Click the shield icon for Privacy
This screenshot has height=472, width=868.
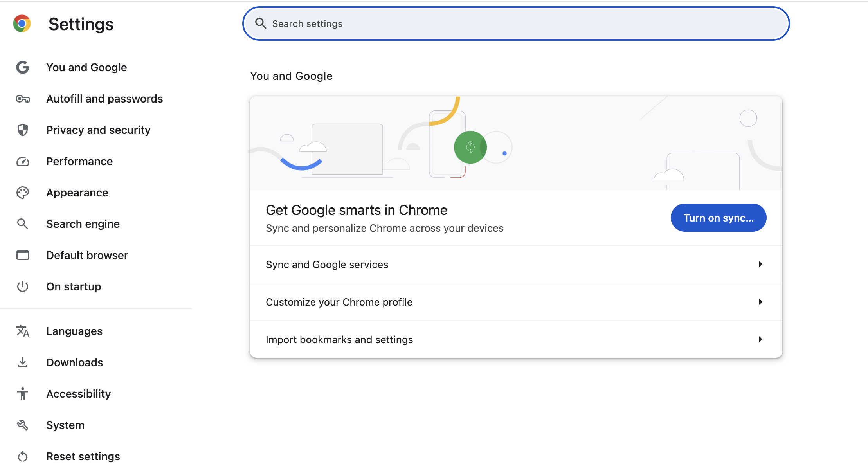[23, 130]
